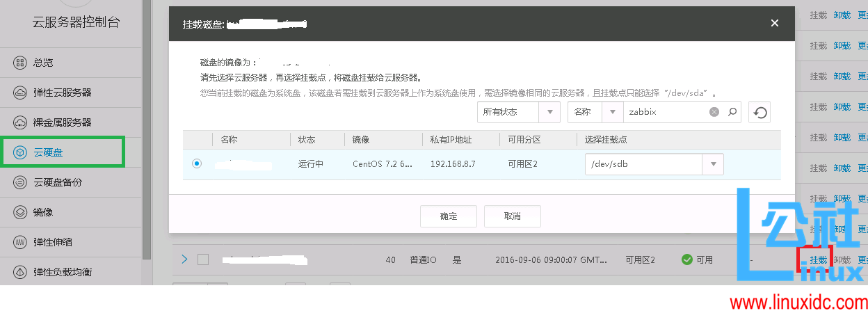Confirm with the 确定 button

(449, 216)
